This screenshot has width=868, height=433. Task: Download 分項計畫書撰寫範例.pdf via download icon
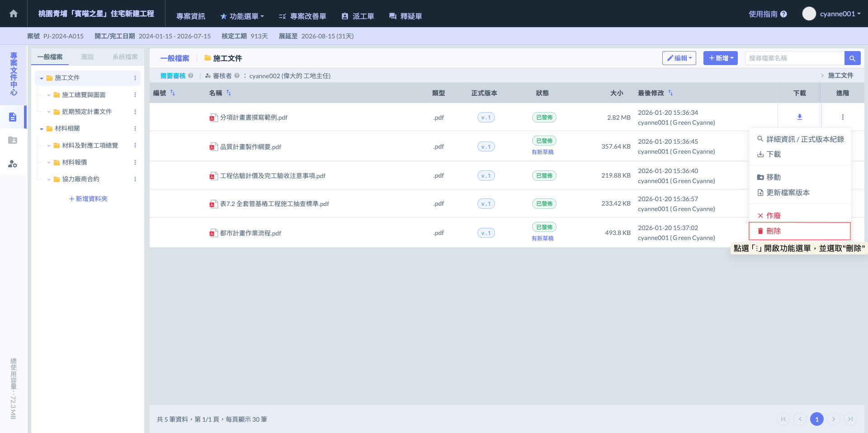click(x=799, y=117)
